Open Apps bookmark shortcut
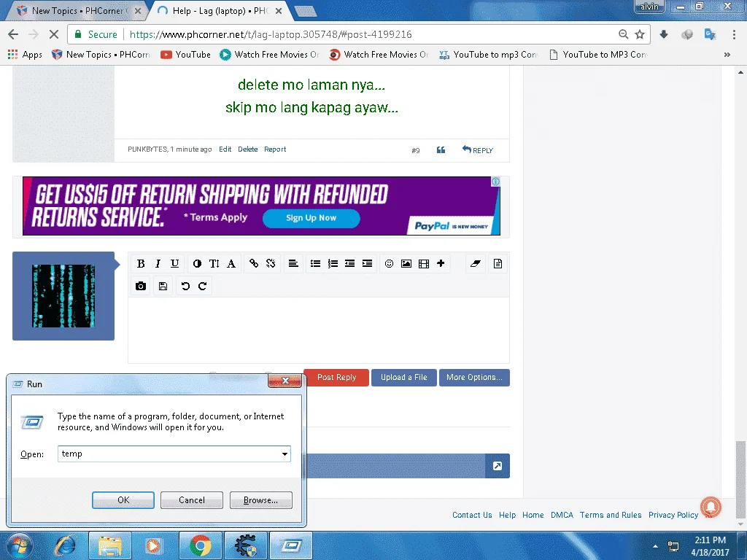 [x=26, y=55]
